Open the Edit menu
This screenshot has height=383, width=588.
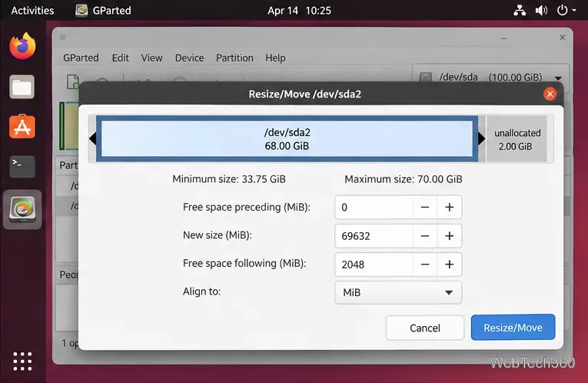point(121,58)
